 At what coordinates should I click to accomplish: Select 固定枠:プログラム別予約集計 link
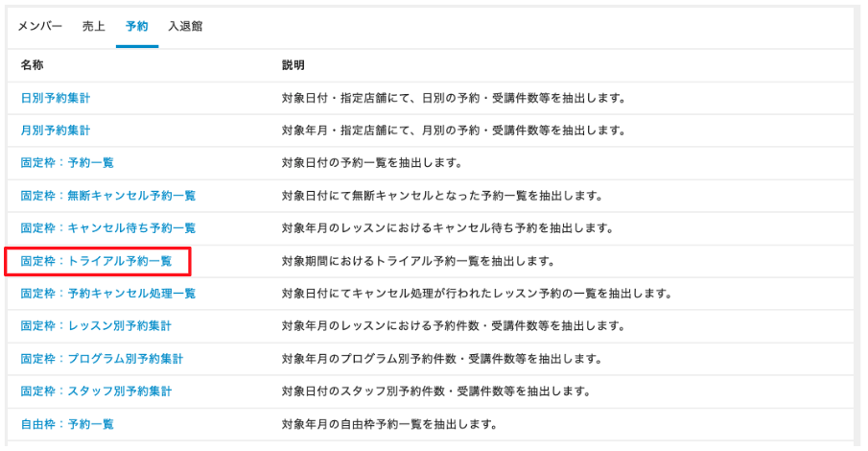[x=102, y=359]
